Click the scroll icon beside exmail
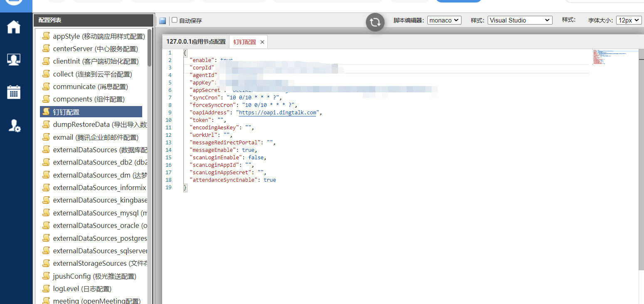This screenshot has width=644, height=304. (46, 137)
